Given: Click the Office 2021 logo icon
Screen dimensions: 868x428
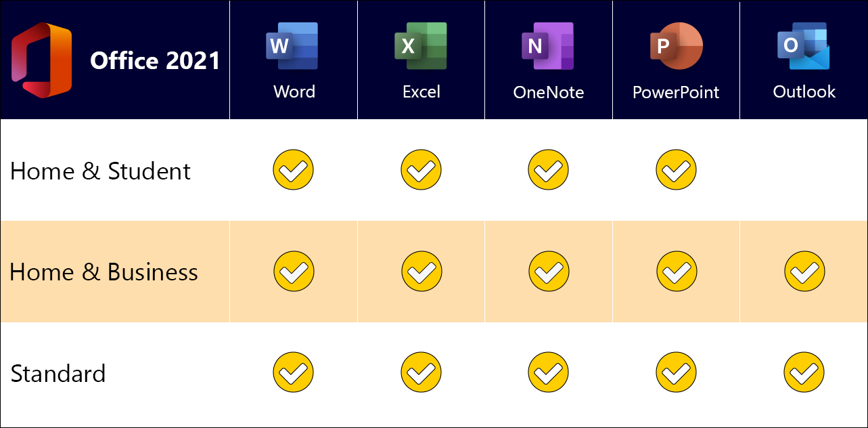Looking at the screenshot, I should (x=41, y=60).
